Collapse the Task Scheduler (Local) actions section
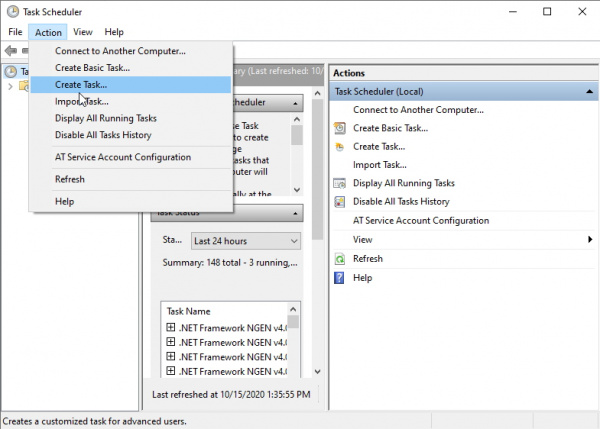Viewport: 600px width, 429px height. click(x=590, y=91)
